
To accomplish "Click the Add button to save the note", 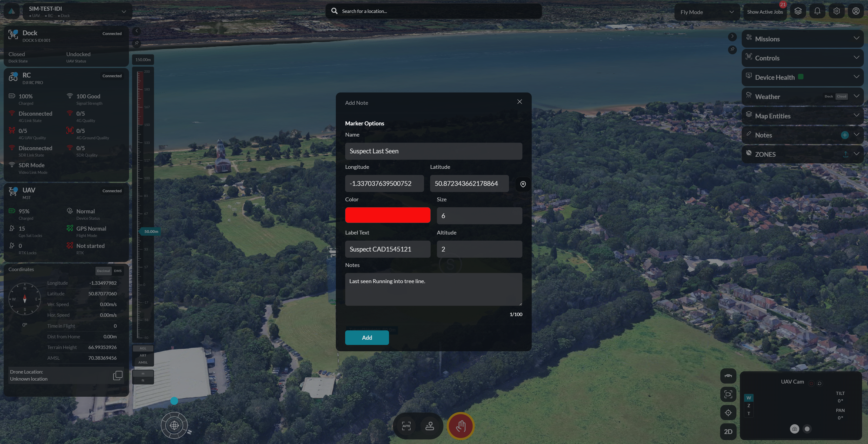I will coord(367,338).
